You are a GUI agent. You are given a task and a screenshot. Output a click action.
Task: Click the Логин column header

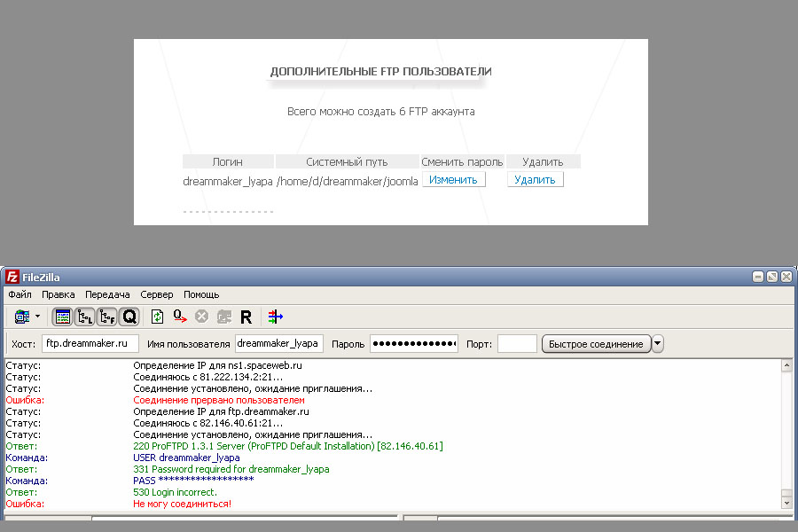[x=228, y=162]
